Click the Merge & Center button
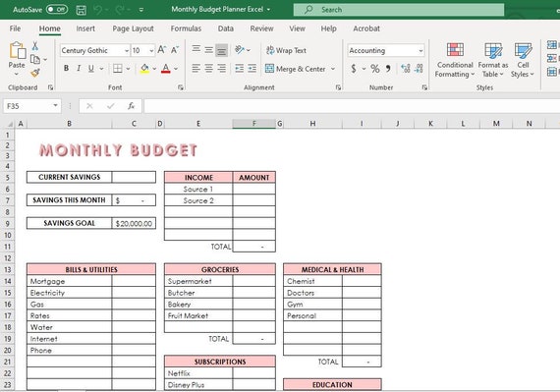 (x=296, y=69)
